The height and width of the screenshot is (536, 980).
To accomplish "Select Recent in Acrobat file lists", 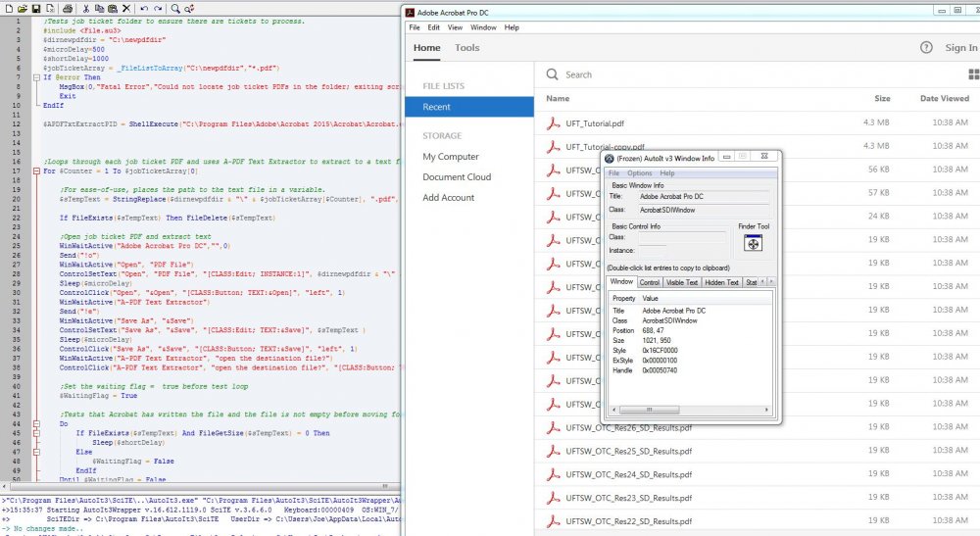I will [x=469, y=107].
